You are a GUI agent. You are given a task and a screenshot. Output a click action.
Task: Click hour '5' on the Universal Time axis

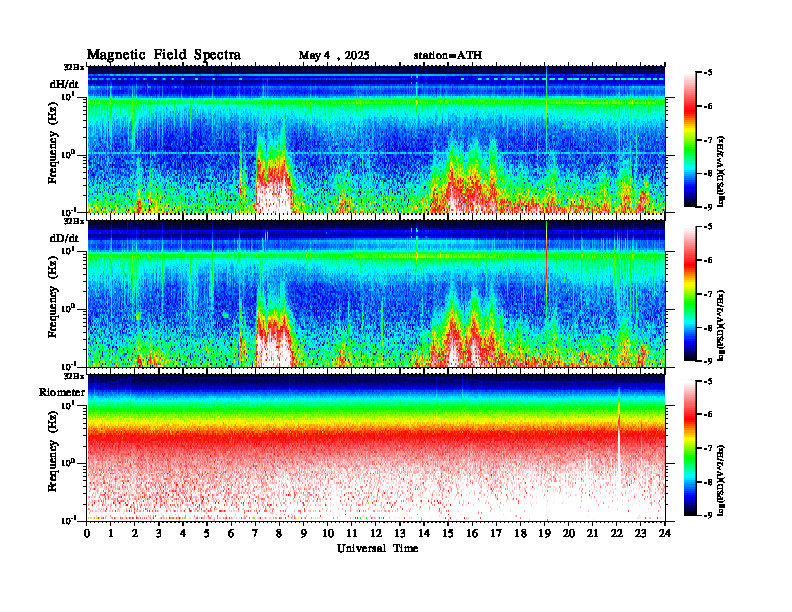207,534
